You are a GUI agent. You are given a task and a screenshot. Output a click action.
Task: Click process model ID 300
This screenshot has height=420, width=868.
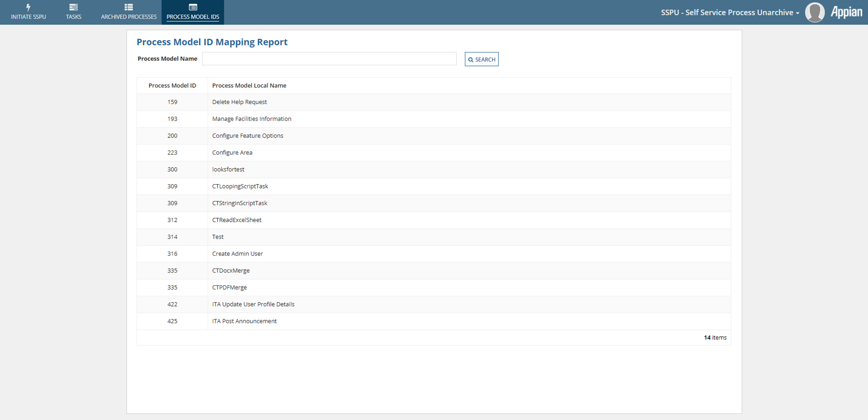[x=172, y=169]
